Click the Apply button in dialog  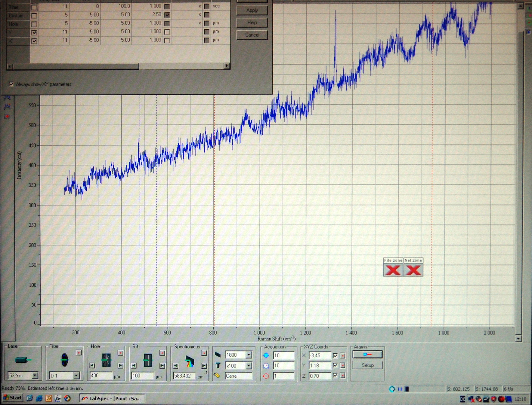click(252, 10)
